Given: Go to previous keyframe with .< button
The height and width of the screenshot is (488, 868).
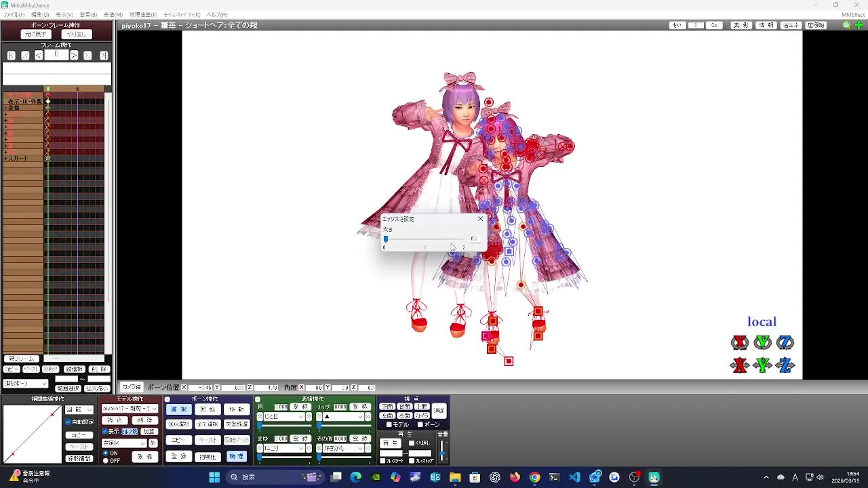Looking at the screenshot, I should (x=25, y=56).
